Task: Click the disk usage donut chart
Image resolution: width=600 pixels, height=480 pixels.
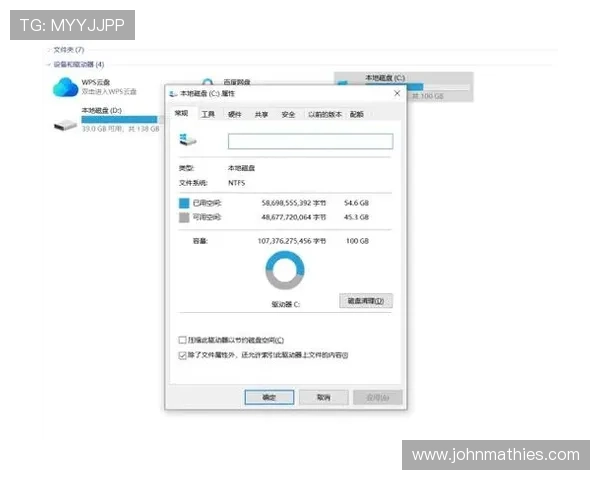Action: point(285,270)
